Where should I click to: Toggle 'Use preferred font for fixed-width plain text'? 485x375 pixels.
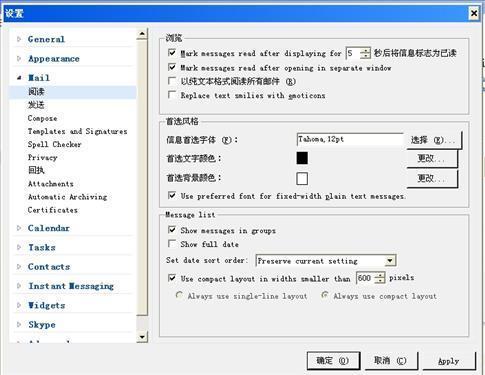(172, 196)
